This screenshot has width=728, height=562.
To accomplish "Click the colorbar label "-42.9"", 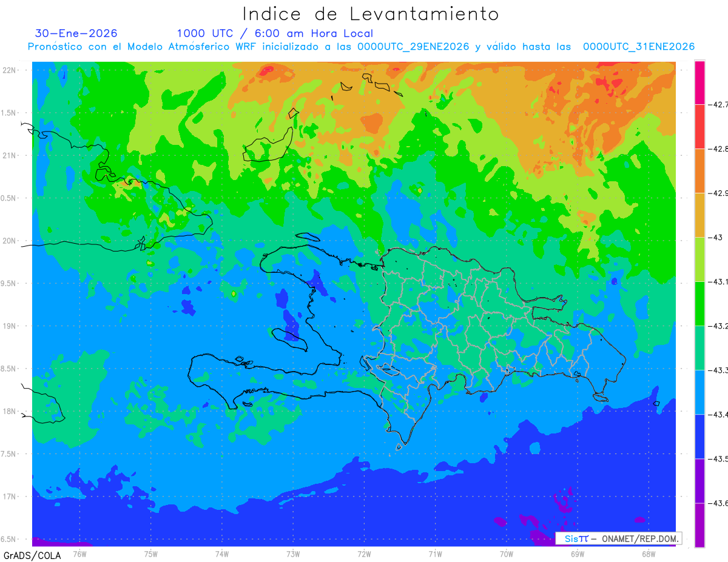I will [718, 193].
